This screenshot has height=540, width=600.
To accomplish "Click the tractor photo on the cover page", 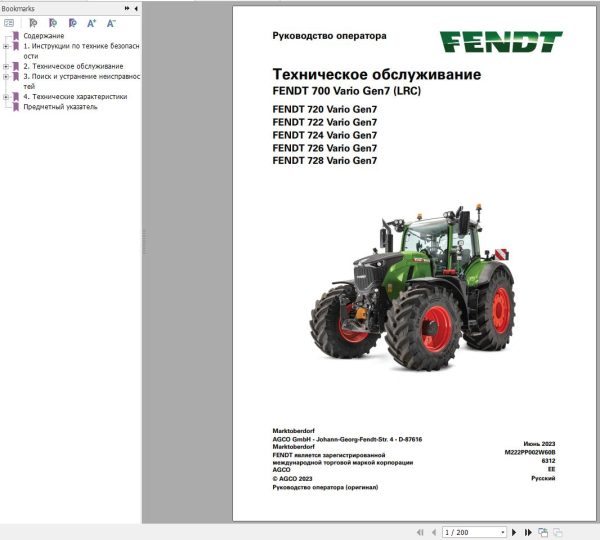I will [x=412, y=287].
